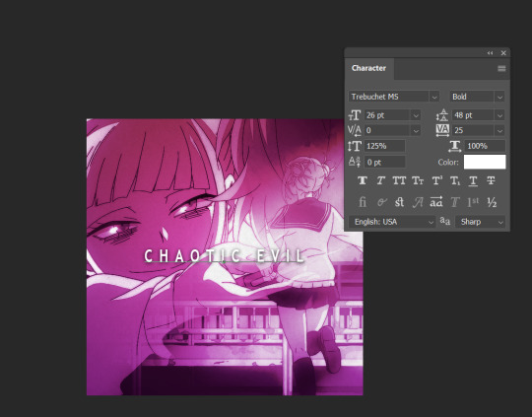Viewport: 532px width, 417px height.
Task: Click Ordinals (1st) OpenType icon
Action: [x=473, y=202]
